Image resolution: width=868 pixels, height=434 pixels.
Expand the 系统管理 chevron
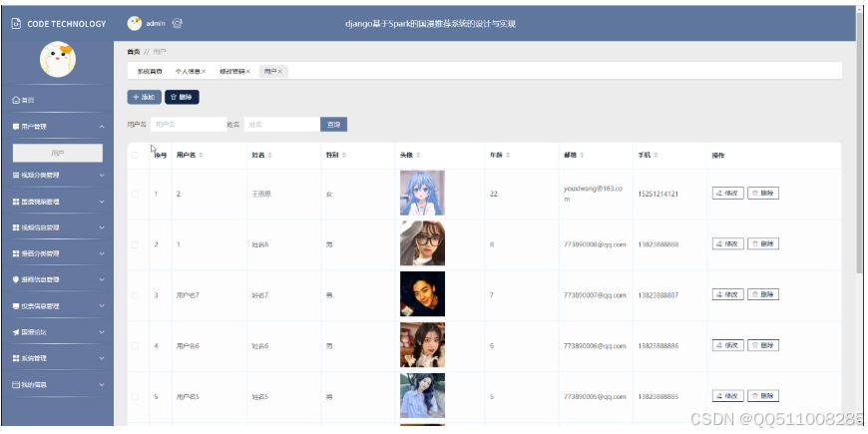[x=102, y=358]
